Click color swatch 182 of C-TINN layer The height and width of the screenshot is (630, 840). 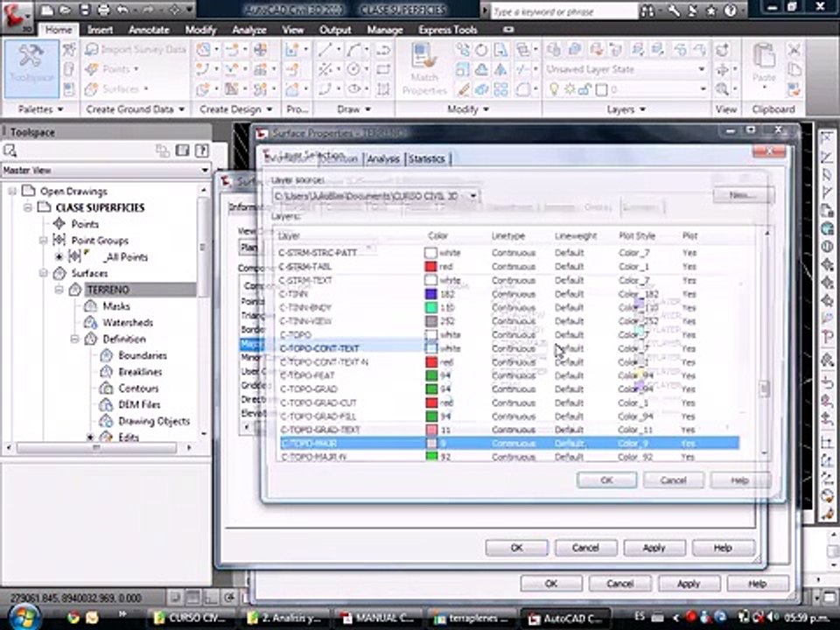pyautogui.click(x=431, y=294)
